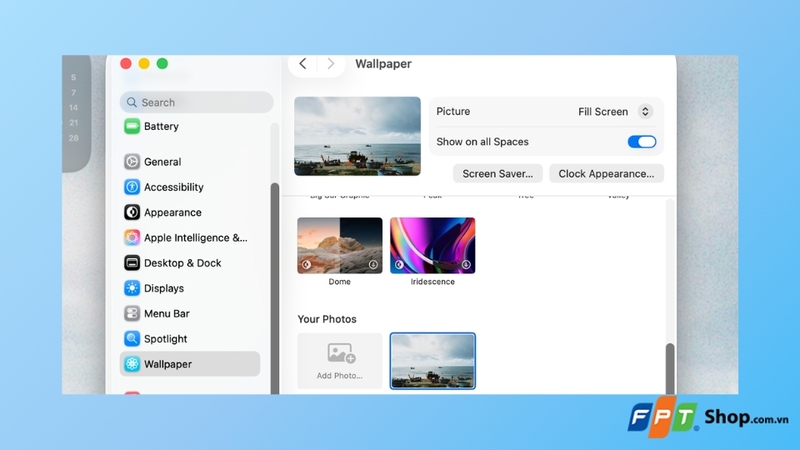
Task: Click the Accessibility icon in sidebar
Action: click(132, 187)
